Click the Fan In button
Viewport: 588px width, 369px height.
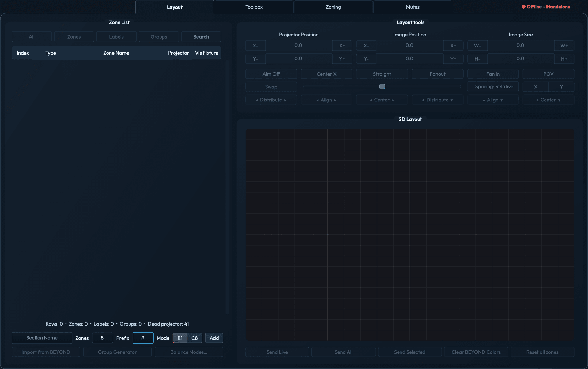coord(493,74)
